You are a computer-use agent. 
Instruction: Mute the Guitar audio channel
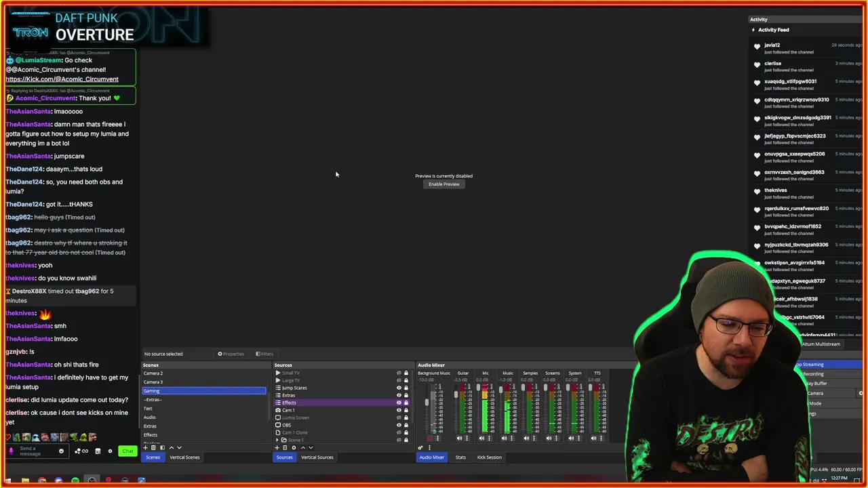click(459, 438)
